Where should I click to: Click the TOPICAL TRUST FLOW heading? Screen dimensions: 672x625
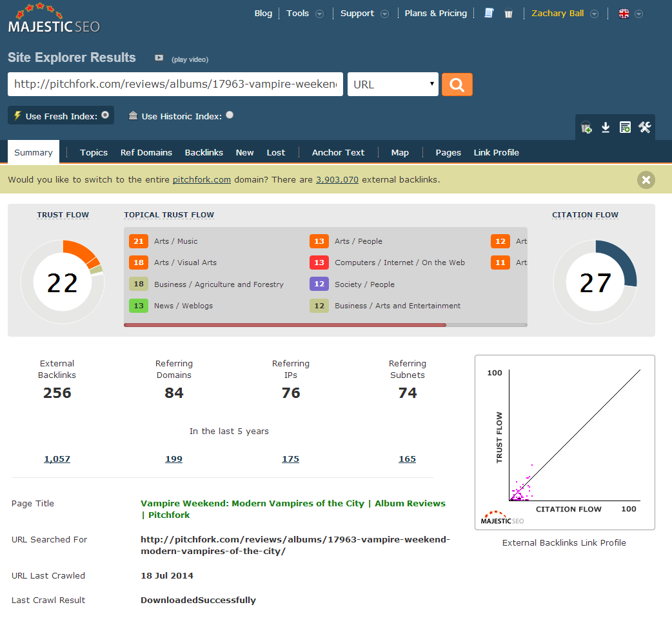click(x=169, y=215)
